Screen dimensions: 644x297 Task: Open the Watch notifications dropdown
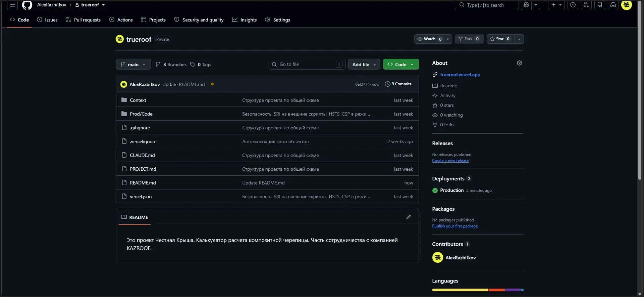[433, 39]
